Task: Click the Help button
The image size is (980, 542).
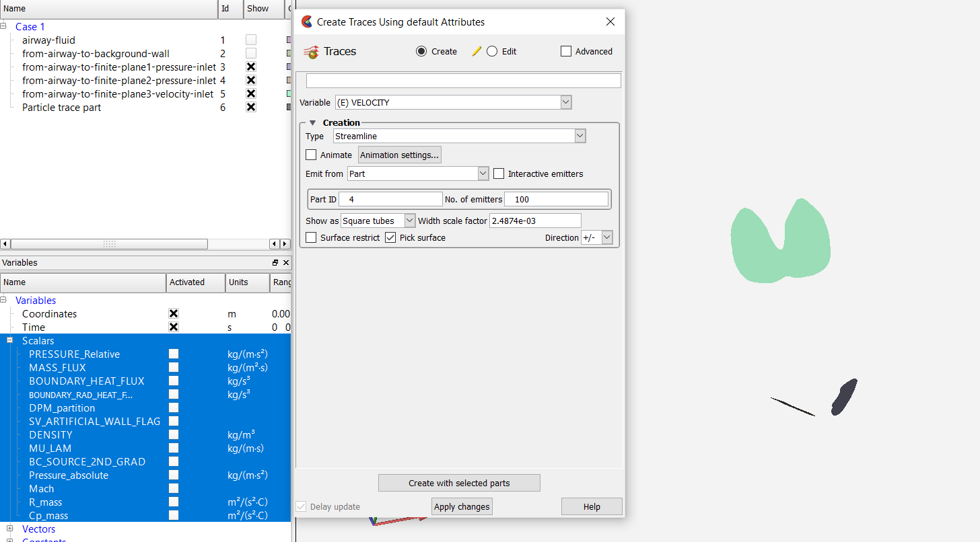Action: point(592,506)
